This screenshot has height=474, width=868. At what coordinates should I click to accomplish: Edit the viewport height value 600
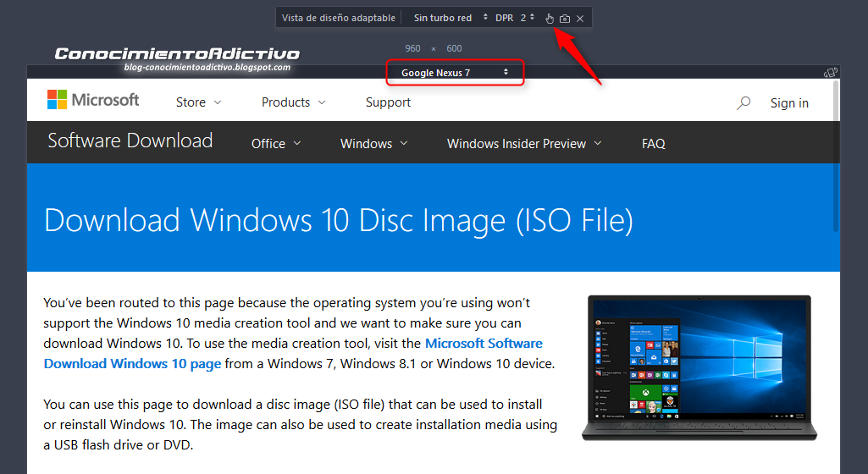(454, 48)
